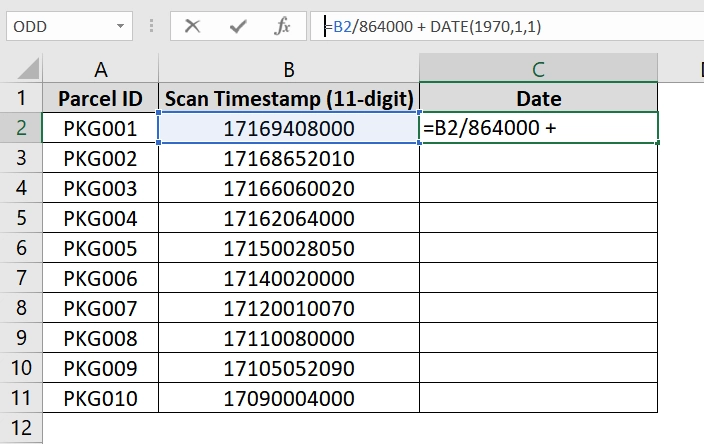Click timestamp cell 17140020000

[289, 278]
